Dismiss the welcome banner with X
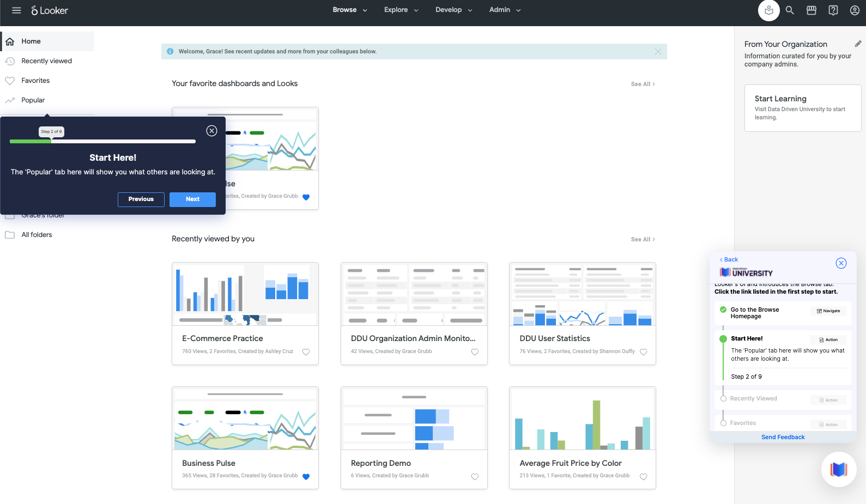This screenshot has width=866, height=504. point(658,51)
